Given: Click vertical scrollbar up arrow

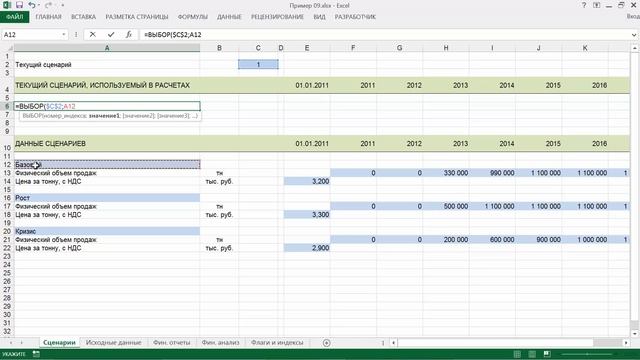Looking at the screenshot, I should click(x=634, y=48).
